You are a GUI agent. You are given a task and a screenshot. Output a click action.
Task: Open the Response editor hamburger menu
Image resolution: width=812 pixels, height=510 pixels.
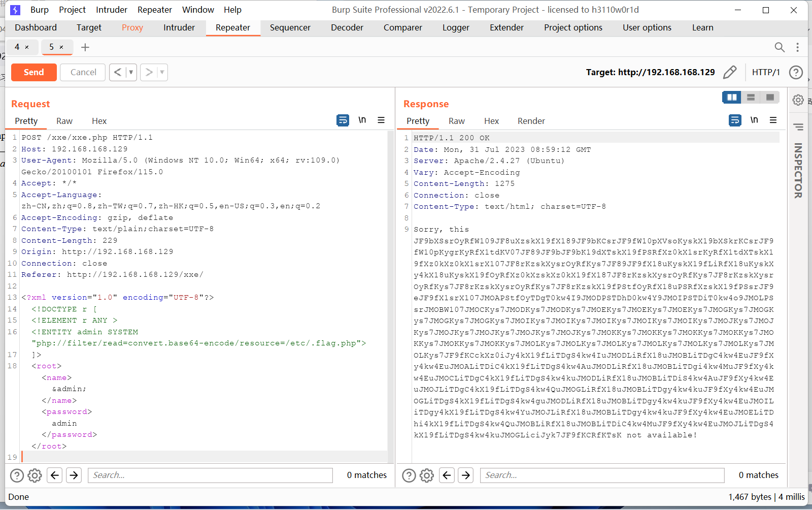773,120
